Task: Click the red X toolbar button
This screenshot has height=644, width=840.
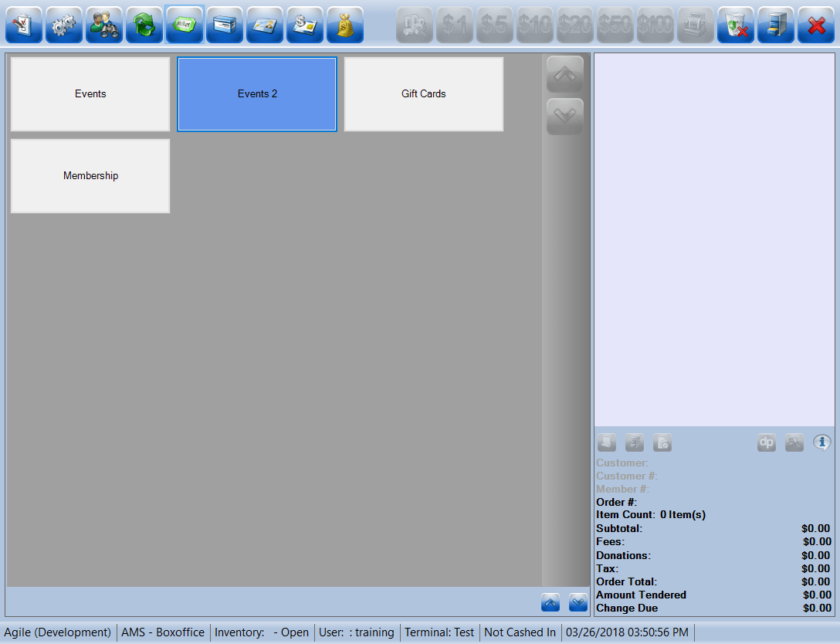Action: coord(816,25)
